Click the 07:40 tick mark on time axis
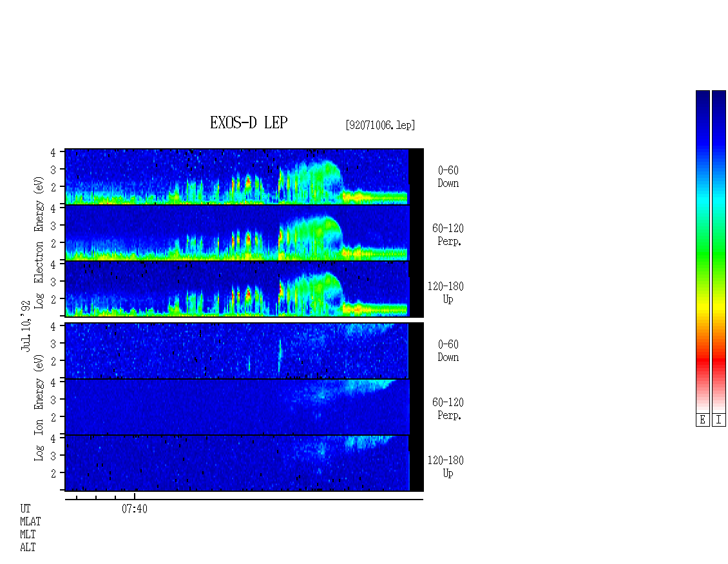Screen dimensions: 728x564 point(135,496)
